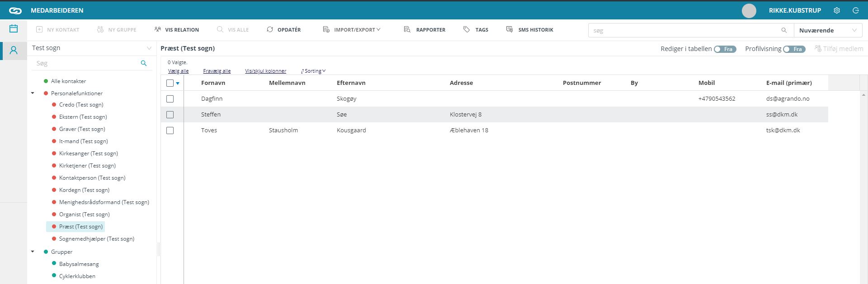Click the logout icon in header

click(855, 10)
